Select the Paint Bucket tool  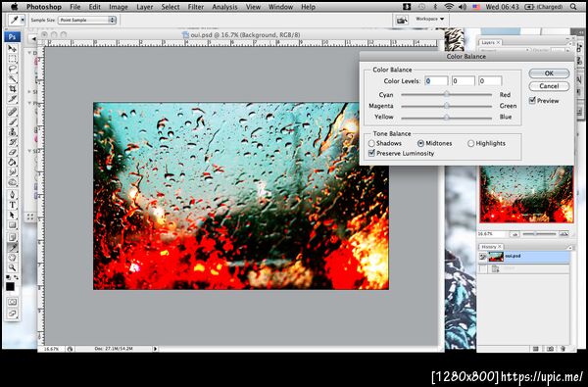(x=13, y=163)
